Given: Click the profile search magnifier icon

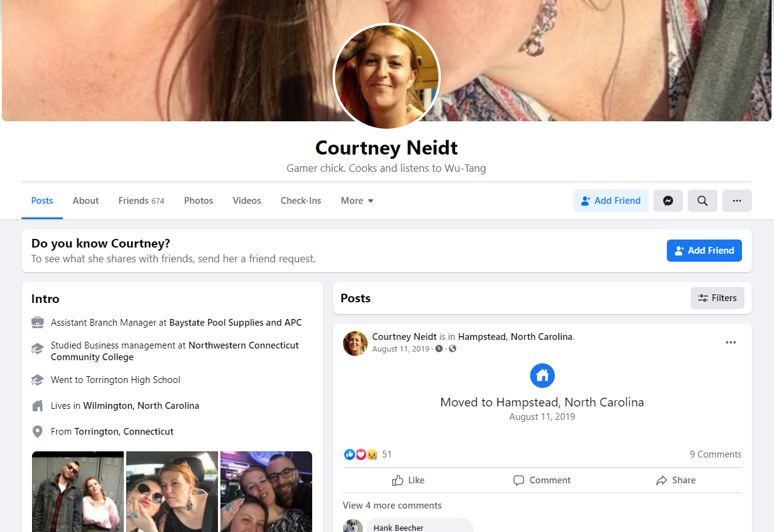Looking at the screenshot, I should [x=702, y=201].
